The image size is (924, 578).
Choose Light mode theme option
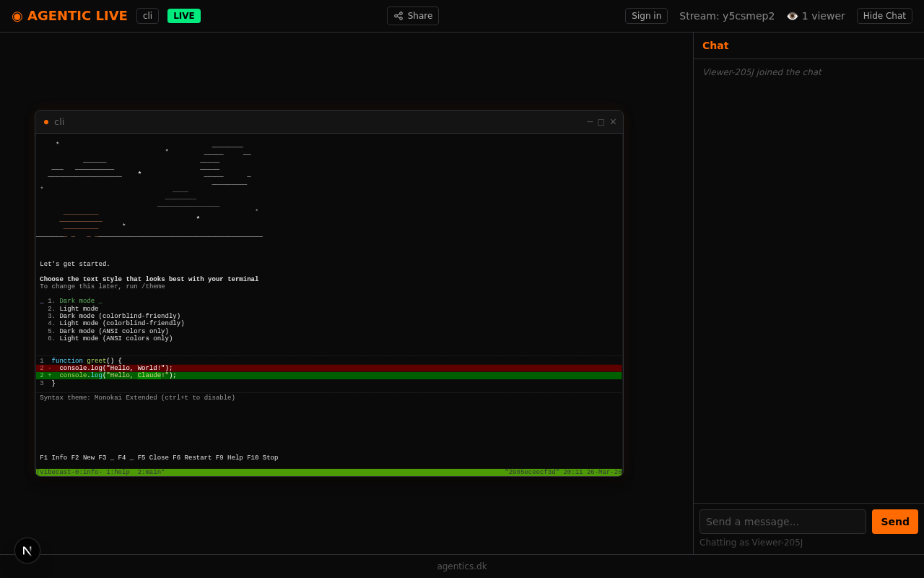[x=79, y=309]
